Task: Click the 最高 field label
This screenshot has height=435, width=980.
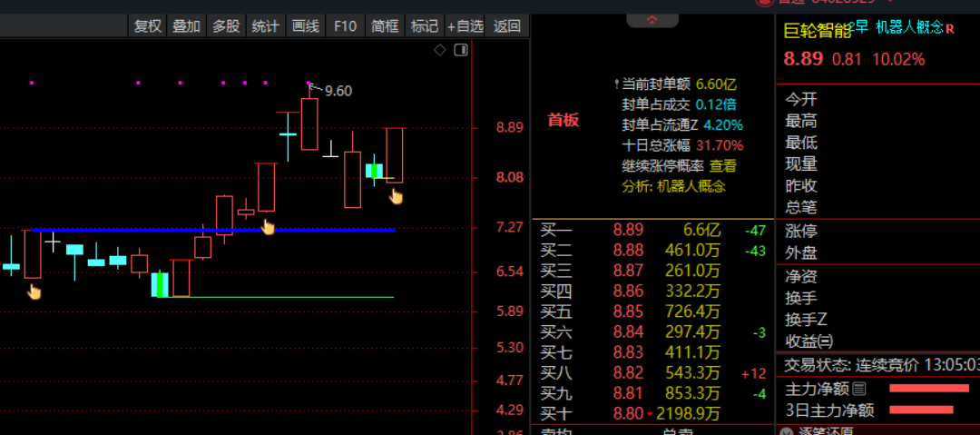Action: point(801,121)
